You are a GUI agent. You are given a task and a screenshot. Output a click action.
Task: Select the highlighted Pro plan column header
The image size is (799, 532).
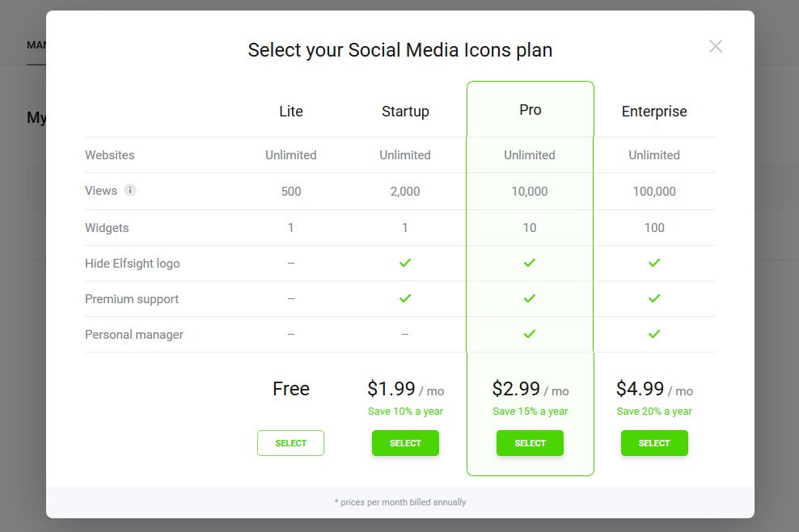click(530, 111)
